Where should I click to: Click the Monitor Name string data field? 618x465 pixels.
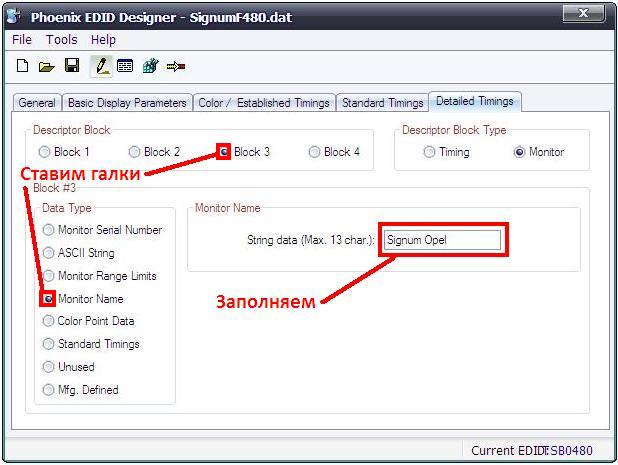click(441, 240)
